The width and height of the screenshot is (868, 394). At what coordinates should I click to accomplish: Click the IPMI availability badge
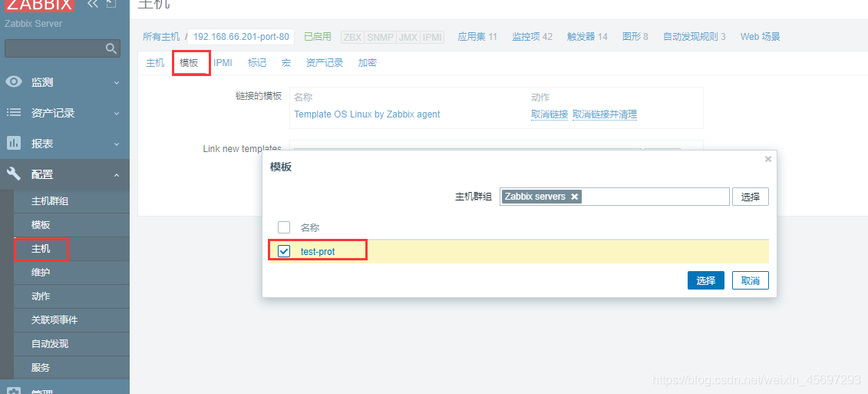tap(432, 37)
